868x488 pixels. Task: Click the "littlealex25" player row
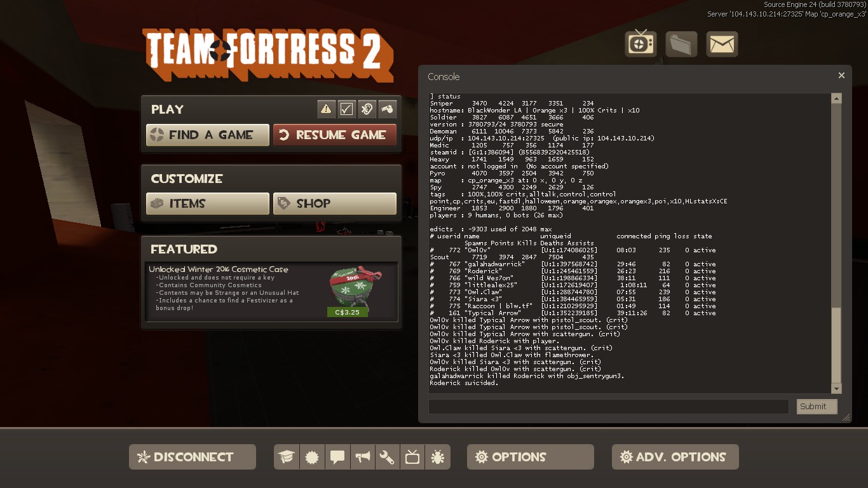pos(573,285)
